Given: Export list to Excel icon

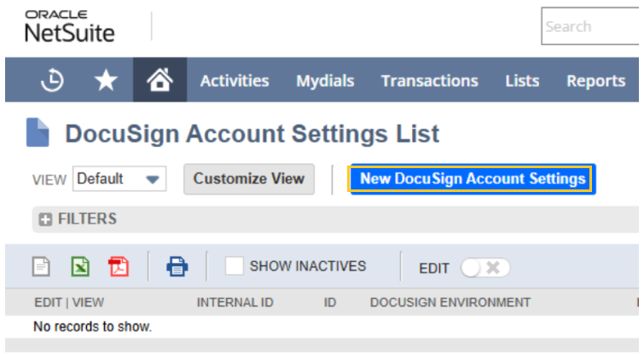Looking at the screenshot, I should (80, 266).
